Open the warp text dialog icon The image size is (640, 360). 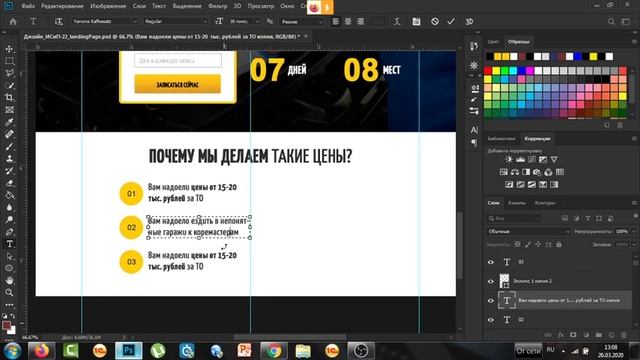click(397, 22)
